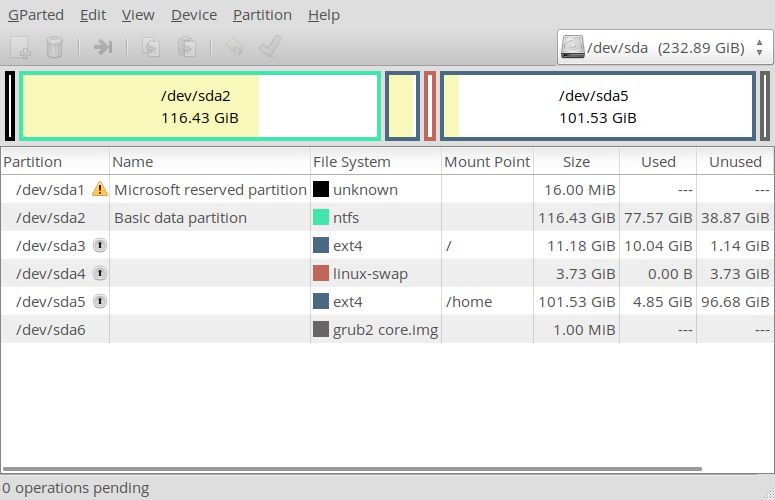Open the GParted menu
Image resolution: width=775 pixels, height=500 pixels.
[36, 15]
